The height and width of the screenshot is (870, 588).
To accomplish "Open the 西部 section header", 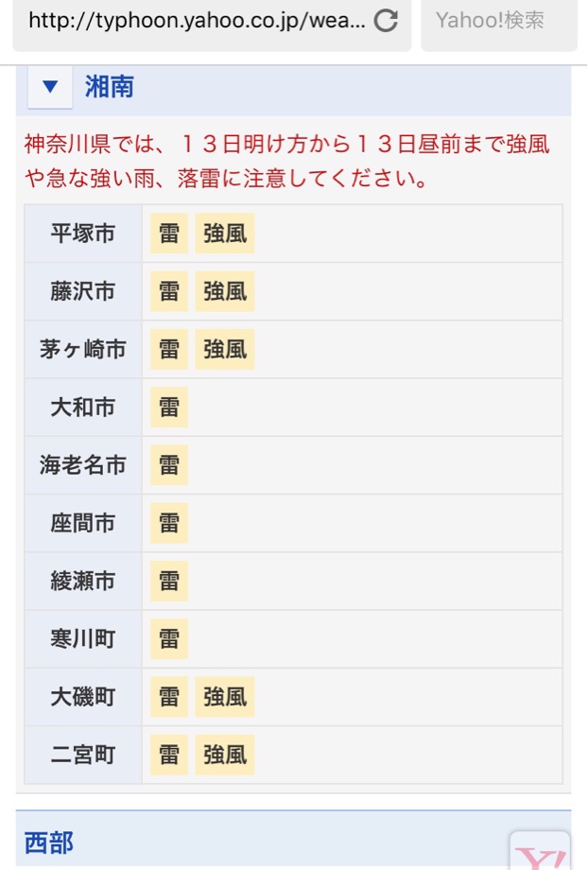I will tap(293, 841).
